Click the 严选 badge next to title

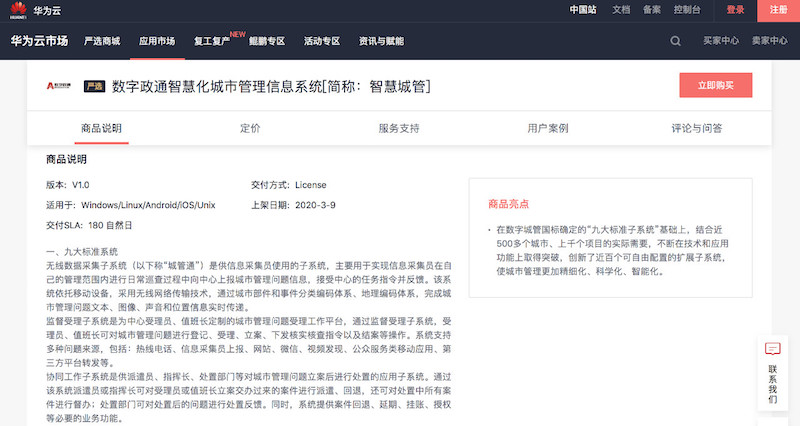tap(94, 86)
